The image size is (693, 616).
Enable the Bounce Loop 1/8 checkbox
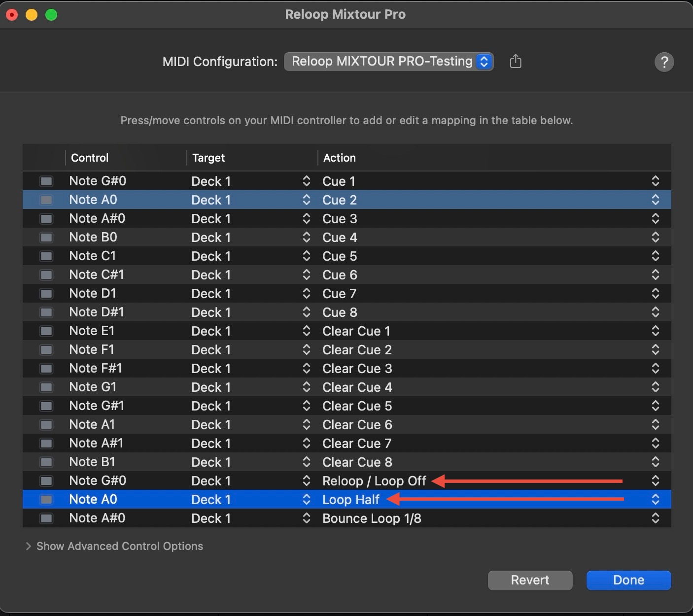coord(46,518)
